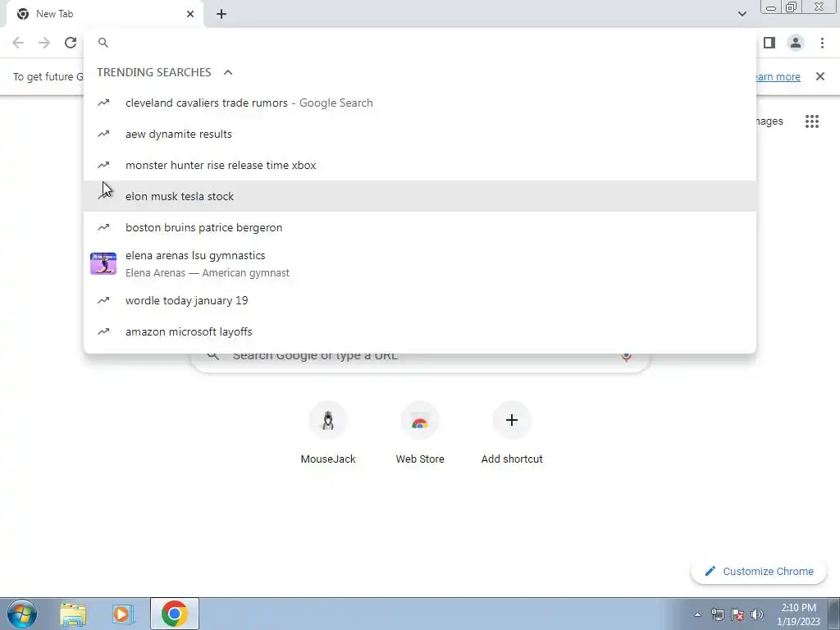Select the New Tab tab
840x630 pixels.
click(105, 14)
